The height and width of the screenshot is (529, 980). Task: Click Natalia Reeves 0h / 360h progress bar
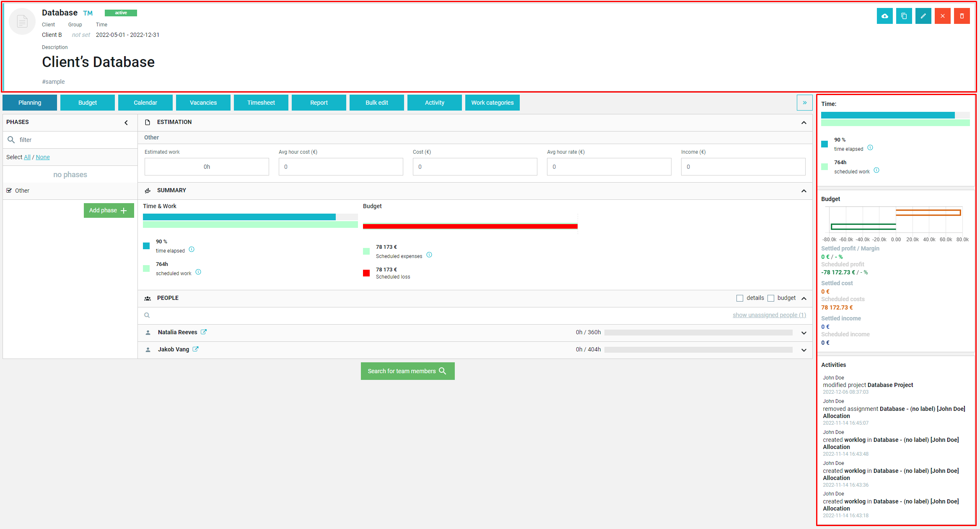coord(698,333)
